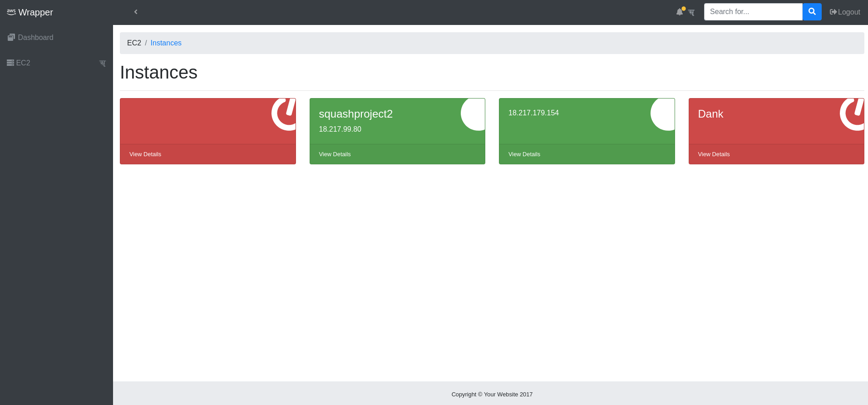The image size is (868, 405).
Task: Click status circle on the 18.217.179.154 card
Action: click(x=662, y=114)
